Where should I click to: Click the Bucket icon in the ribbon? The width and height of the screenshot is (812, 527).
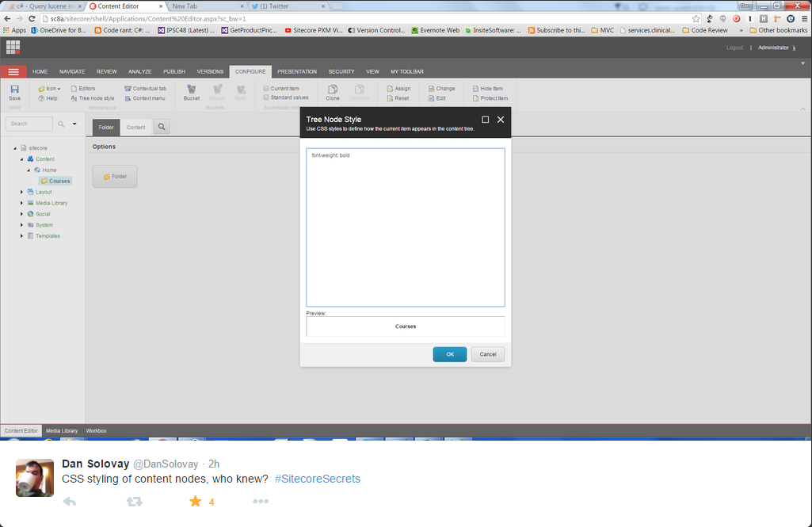tap(192, 90)
